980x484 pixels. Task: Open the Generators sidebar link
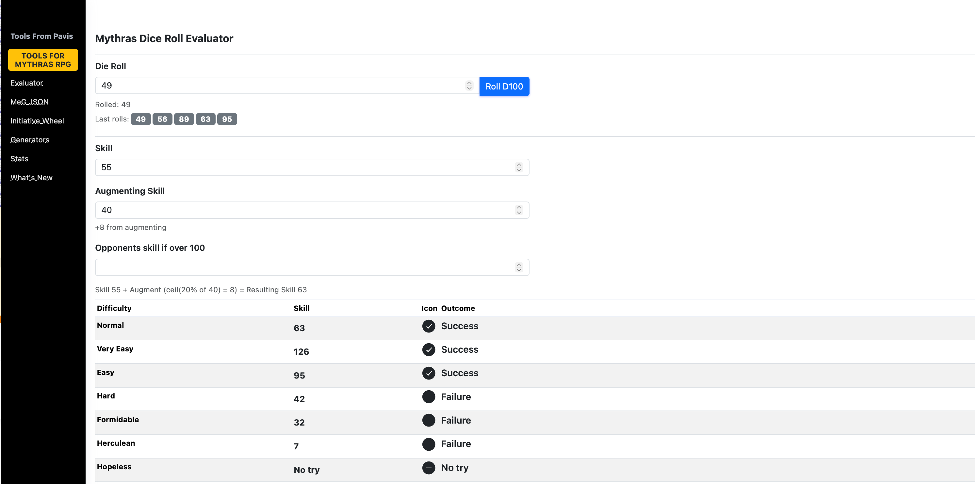pos(30,140)
